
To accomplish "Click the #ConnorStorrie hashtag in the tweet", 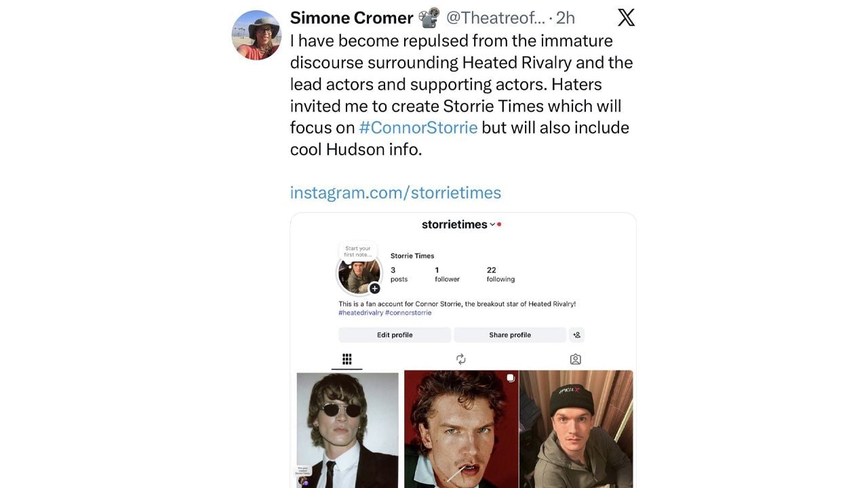I will click(x=418, y=127).
